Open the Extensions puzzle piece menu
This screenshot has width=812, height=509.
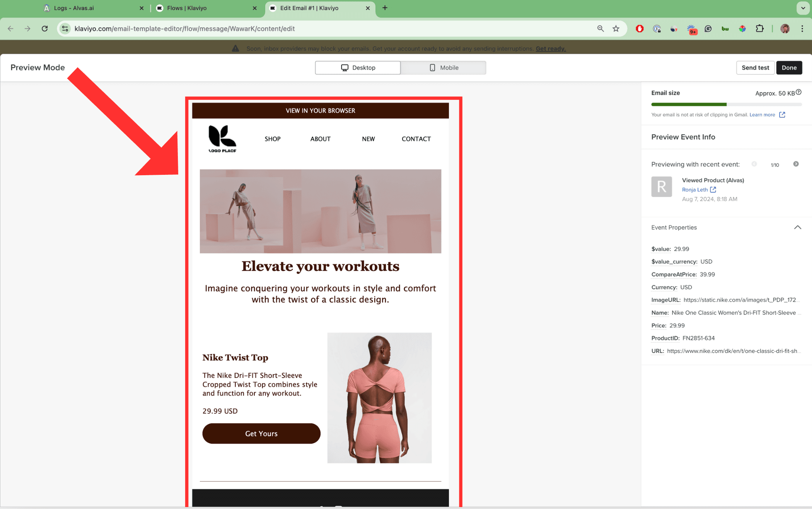[x=759, y=29]
